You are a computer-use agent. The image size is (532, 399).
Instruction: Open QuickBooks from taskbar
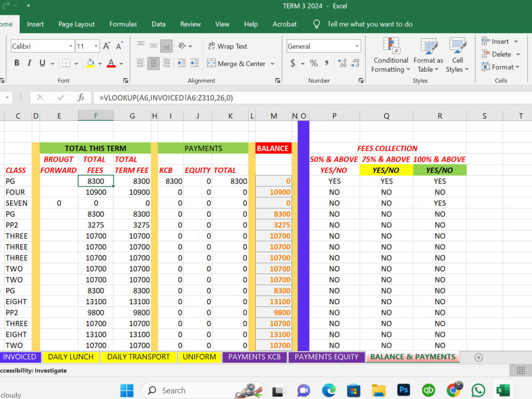[428, 390]
